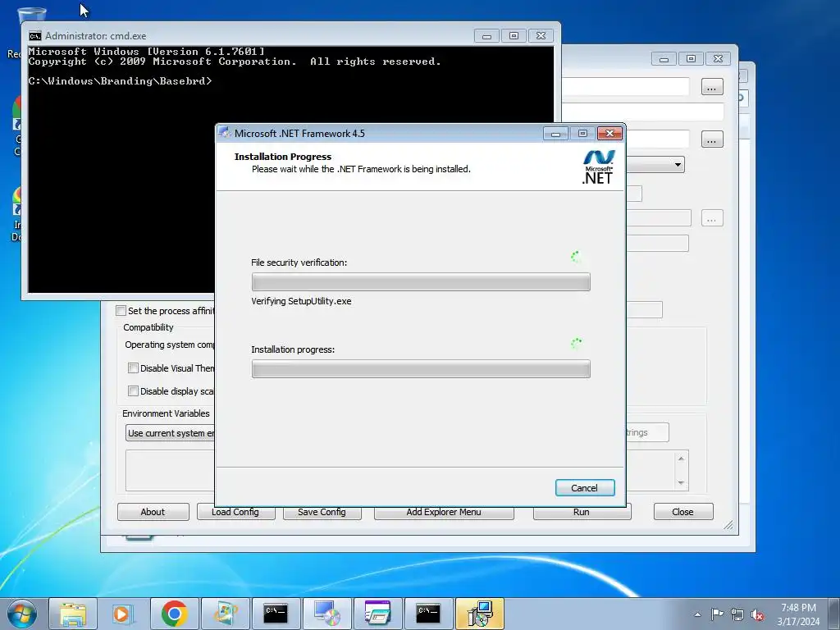
Task: Open Windows Explorer from the taskbar
Action: (x=73, y=614)
